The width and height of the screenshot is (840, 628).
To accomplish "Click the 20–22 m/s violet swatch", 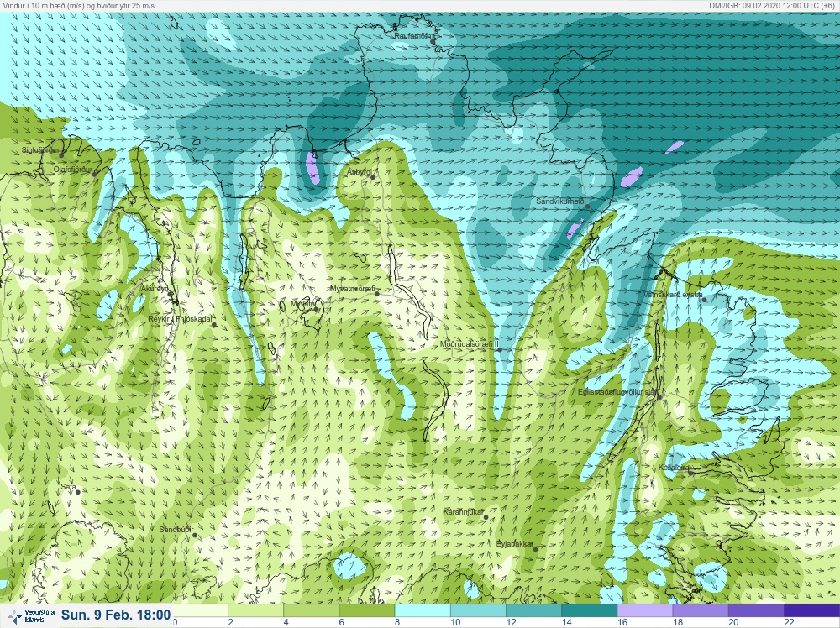I will pyautogui.click(x=757, y=610).
